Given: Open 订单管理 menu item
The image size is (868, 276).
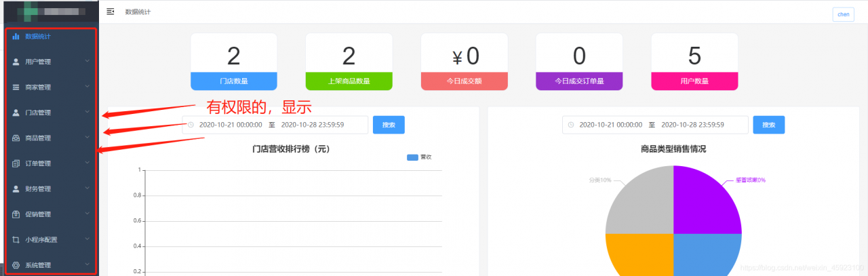Looking at the screenshot, I should pyautogui.click(x=51, y=163).
